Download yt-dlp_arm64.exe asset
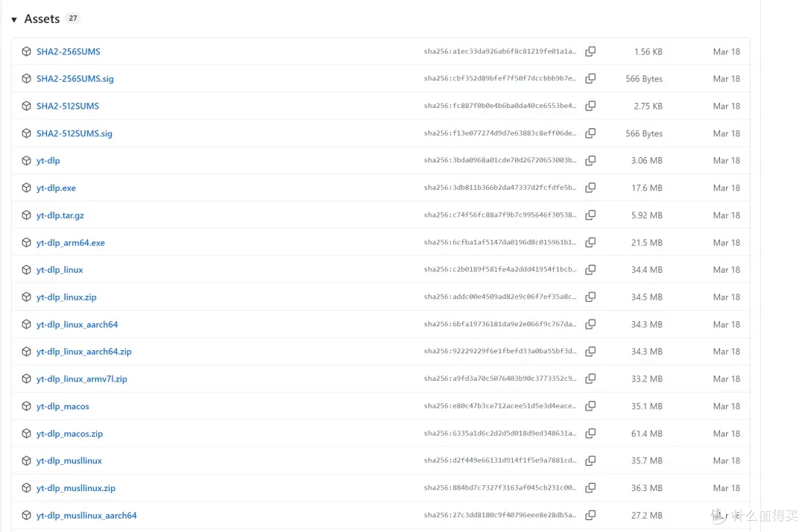This screenshot has height=532, width=805. pyautogui.click(x=70, y=243)
